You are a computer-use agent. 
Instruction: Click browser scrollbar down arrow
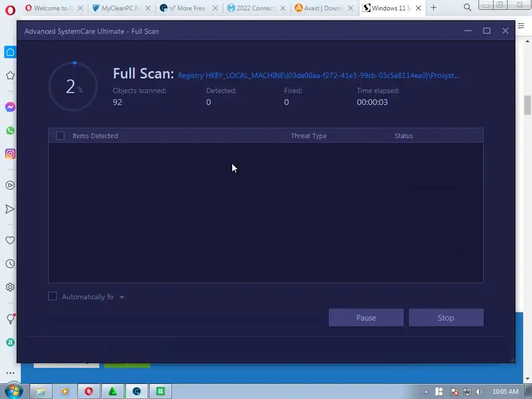tap(527, 379)
